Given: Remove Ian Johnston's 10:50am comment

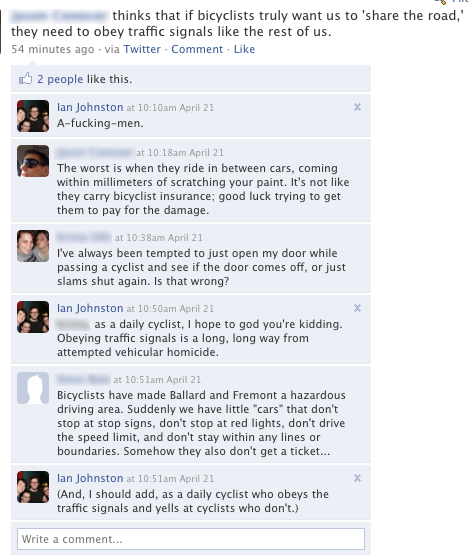Looking at the screenshot, I should click(x=357, y=308).
